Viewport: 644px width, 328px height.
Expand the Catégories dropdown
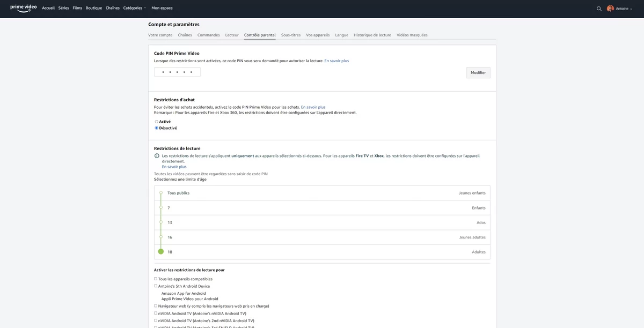135,8
